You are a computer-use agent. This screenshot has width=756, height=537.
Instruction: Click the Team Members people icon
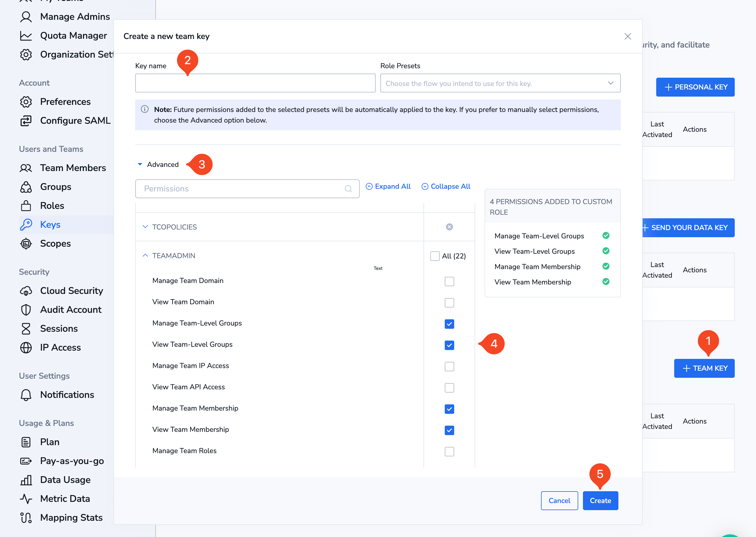click(26, 168)
